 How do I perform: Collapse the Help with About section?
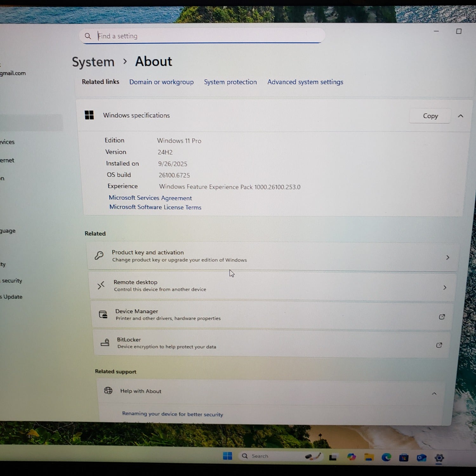434,393
